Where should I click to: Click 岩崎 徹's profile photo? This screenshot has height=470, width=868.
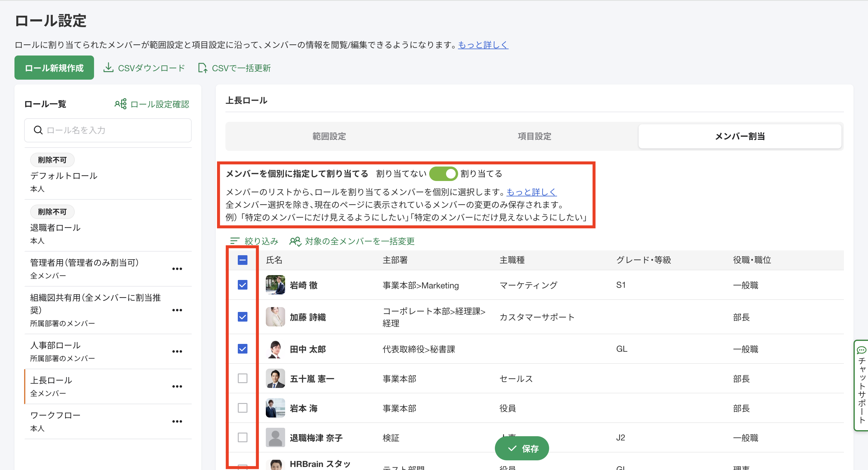(275, 285)
